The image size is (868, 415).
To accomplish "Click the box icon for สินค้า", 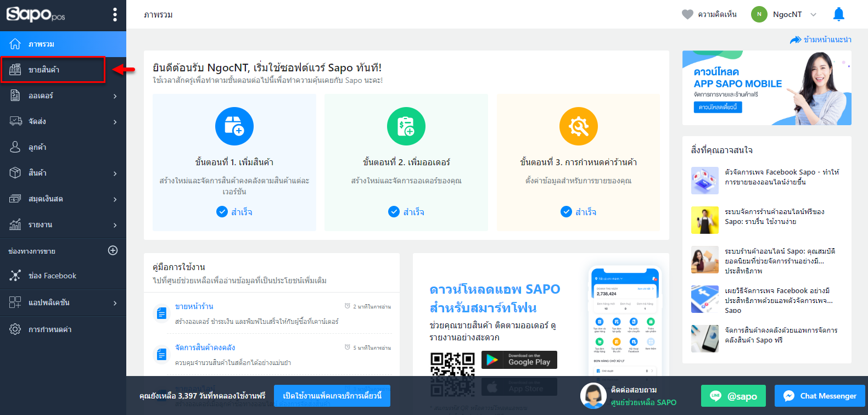I will 15,173.
